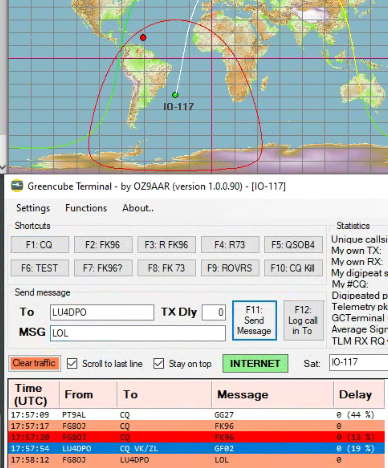Click the To callsign field containing LU4DPO
Image resolution: width=388 pixels, height=468 pixels.
102,312
